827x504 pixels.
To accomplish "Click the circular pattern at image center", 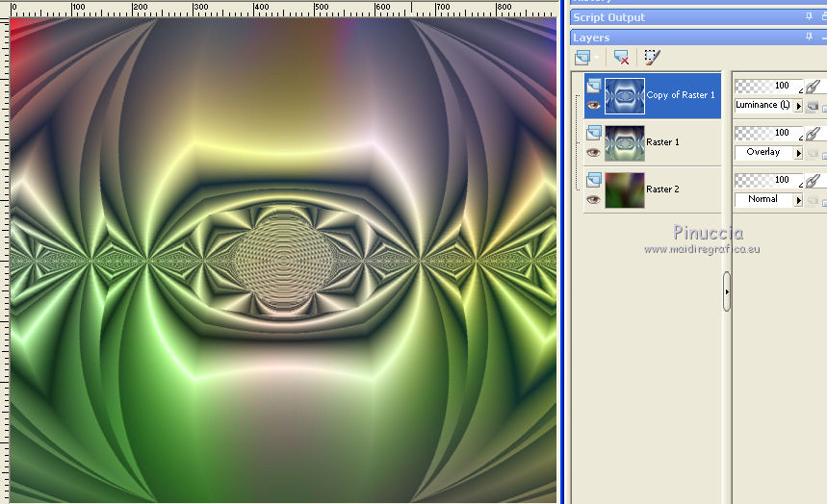I will click(x=284, y=260).
